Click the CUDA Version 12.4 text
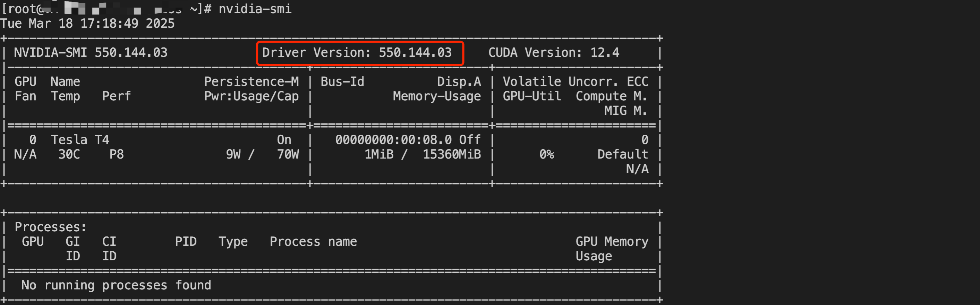 (553, 52)
